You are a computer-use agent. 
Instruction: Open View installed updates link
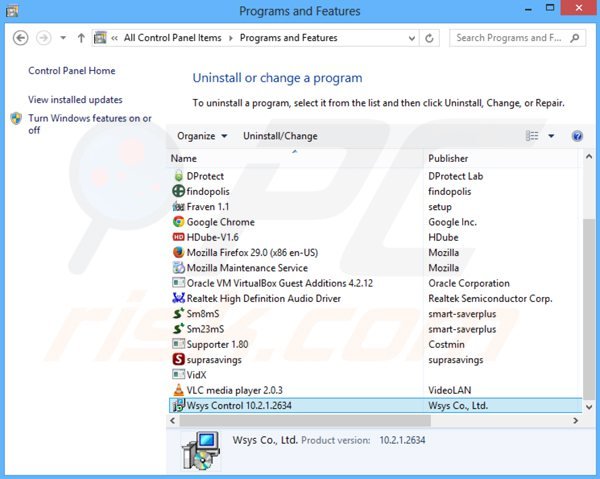(75, 100)
